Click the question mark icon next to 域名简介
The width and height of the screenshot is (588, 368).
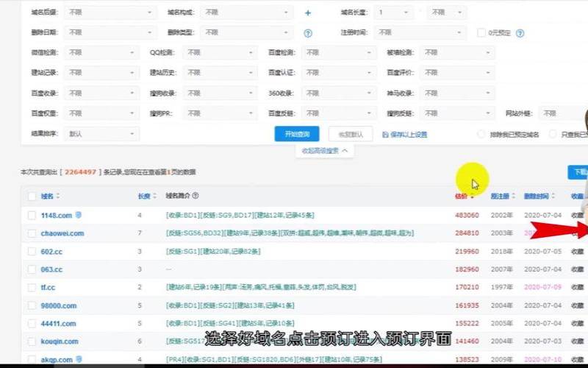coord(196,196)
